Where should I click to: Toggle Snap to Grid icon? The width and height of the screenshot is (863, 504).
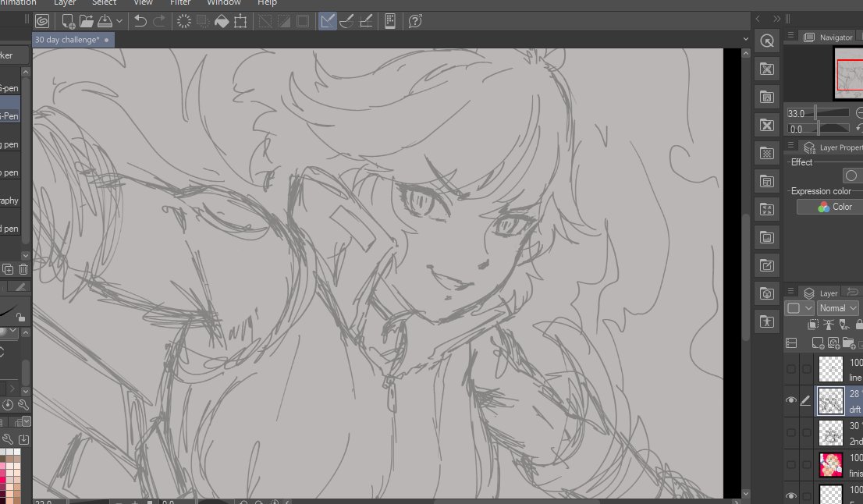[x=365, y=22]
